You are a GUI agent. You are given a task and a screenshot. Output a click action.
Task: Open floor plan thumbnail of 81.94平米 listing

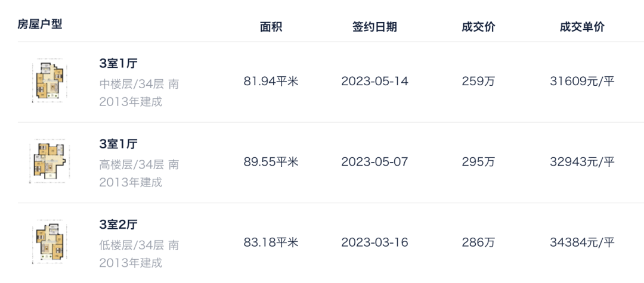click(49, 81)
